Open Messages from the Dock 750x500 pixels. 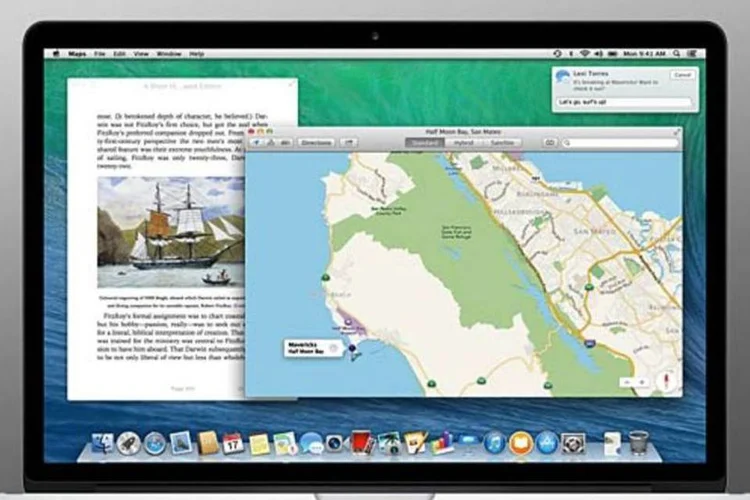311,444
